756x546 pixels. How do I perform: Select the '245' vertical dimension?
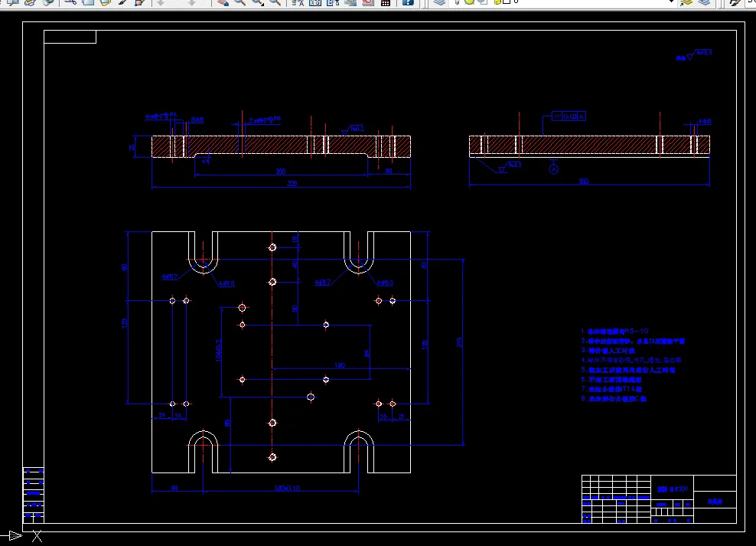(x=459, y=342)
